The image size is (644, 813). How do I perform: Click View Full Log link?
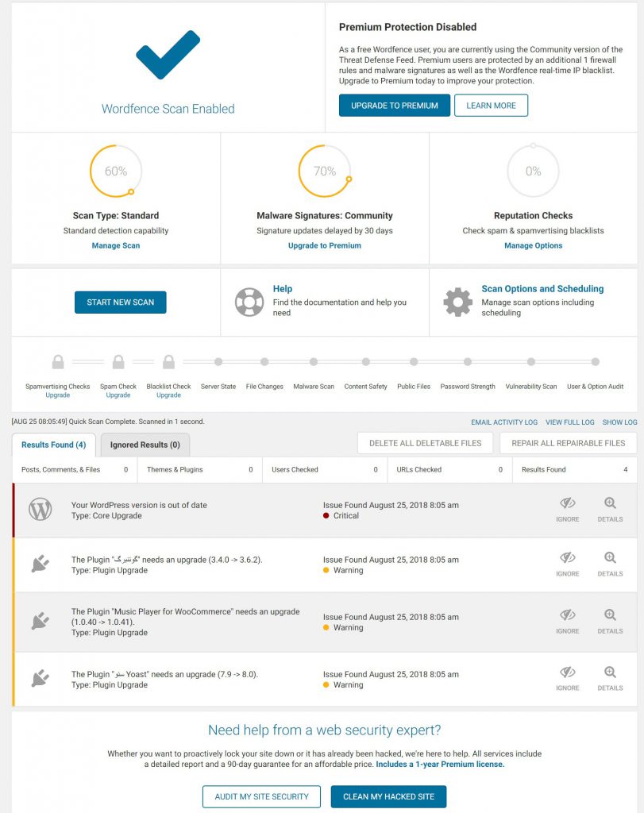570,422
